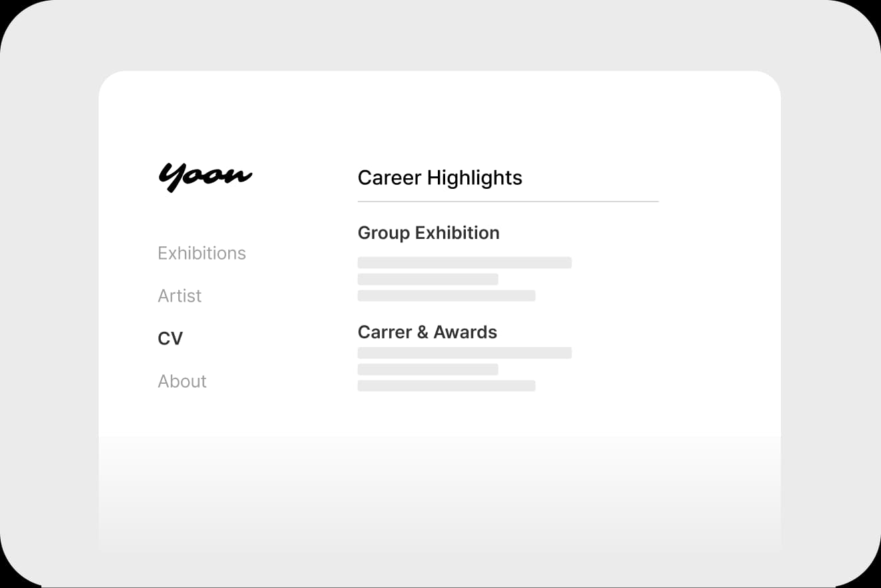Screen dimensions: 881x588
Task: Click third placeholder line under Group Exhibition
Action: pos(447,296)
